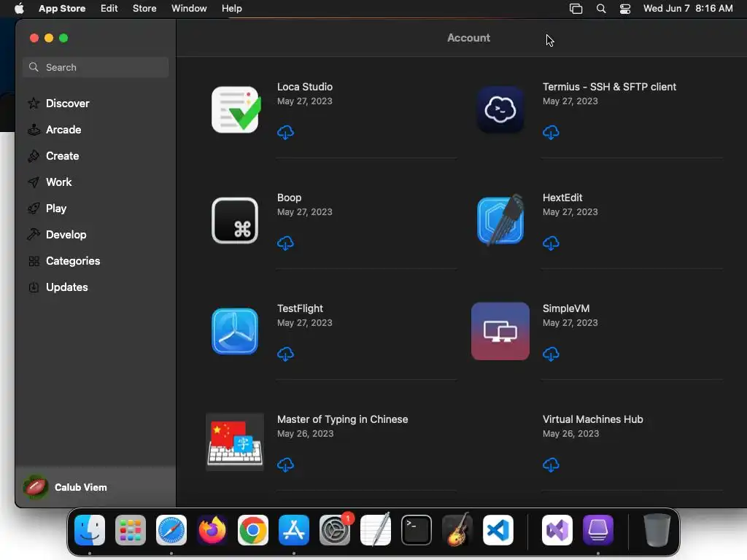This screenshot has width=747, height=560.
Task: Open the Store menu
Action: coord(144,8)
